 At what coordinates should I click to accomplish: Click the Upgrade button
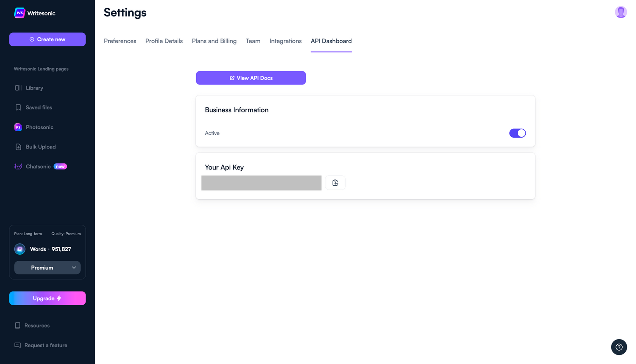[x=47, y=298]
